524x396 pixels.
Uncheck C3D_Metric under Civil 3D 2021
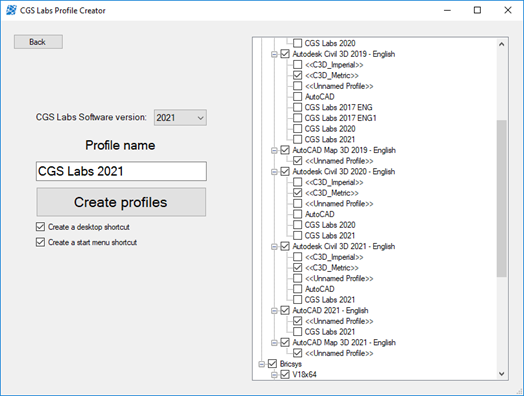point(297,268)
